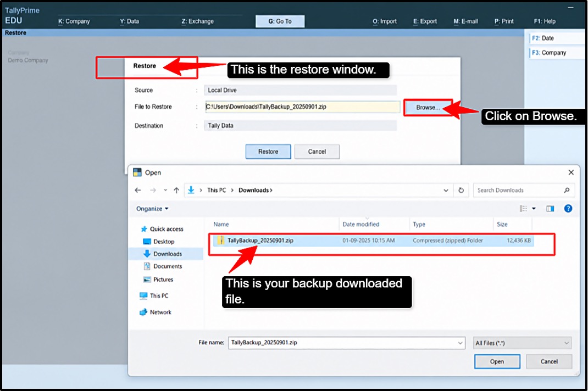Open the P: Print menu
This screenshot has width=588, height=391.
point(503,21)
